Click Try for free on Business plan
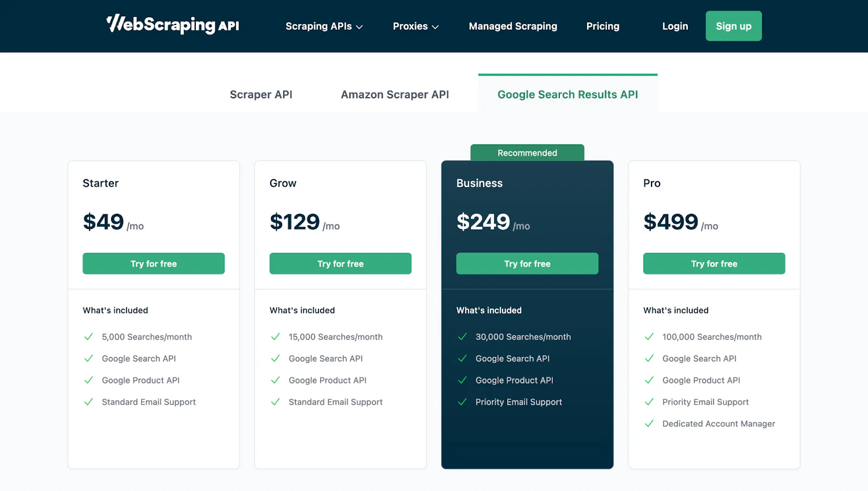 pyautogui.click(x=527, y=264)
